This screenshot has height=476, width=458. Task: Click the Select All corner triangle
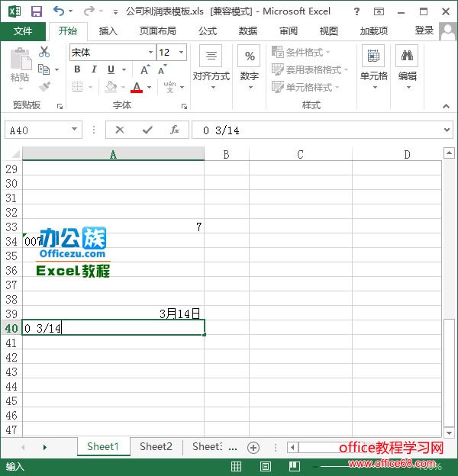16,154
